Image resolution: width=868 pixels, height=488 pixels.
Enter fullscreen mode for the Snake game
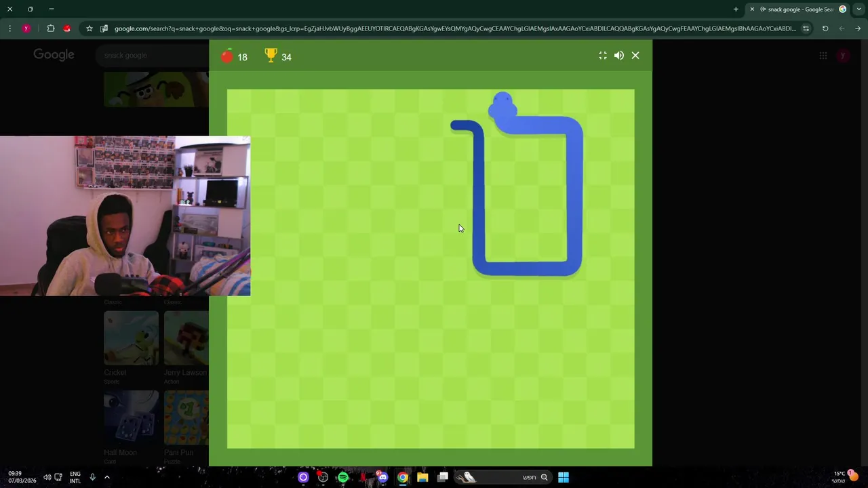[x=603, y=56]
